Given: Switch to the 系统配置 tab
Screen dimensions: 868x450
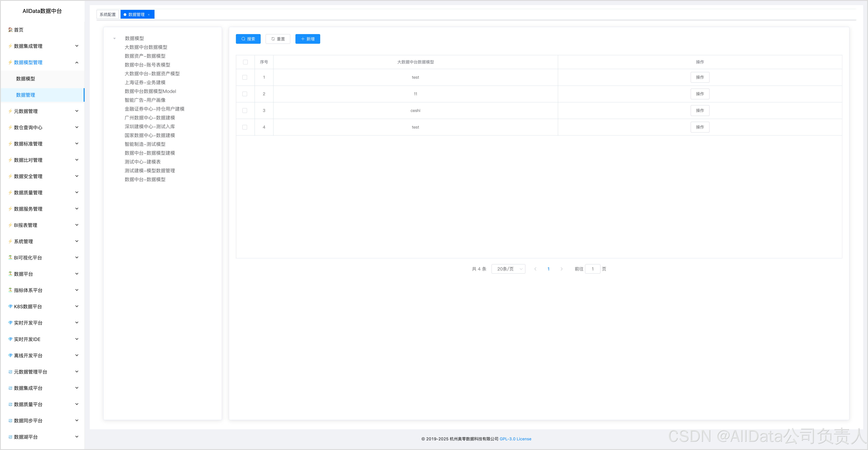Looking at the screenshot, I should pyautogui.click(x=108, y=14).
